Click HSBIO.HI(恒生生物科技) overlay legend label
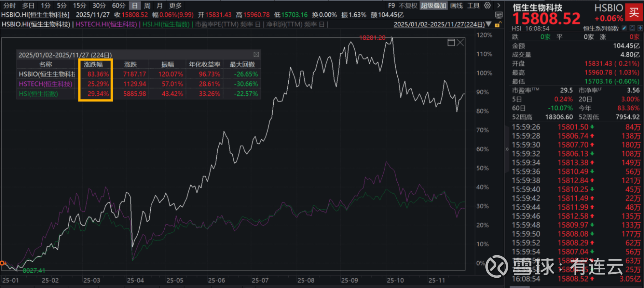The height and width of the screenshot is (288, 644). (36, 24)
